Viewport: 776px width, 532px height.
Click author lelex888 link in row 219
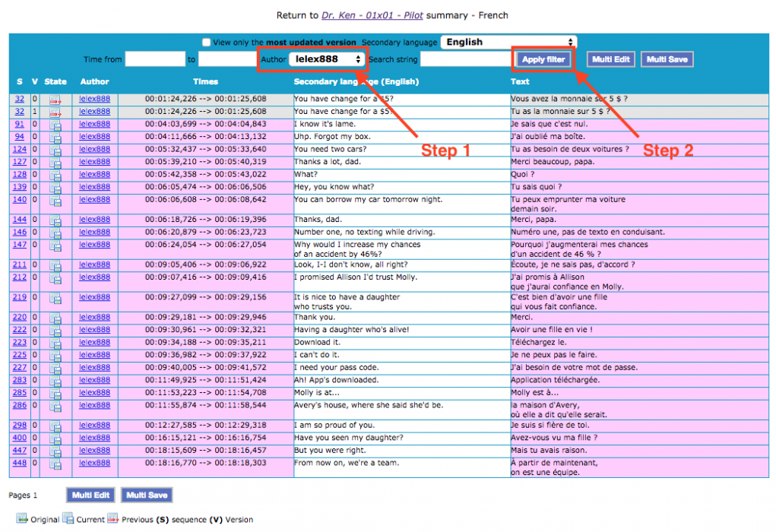[95, 297]
